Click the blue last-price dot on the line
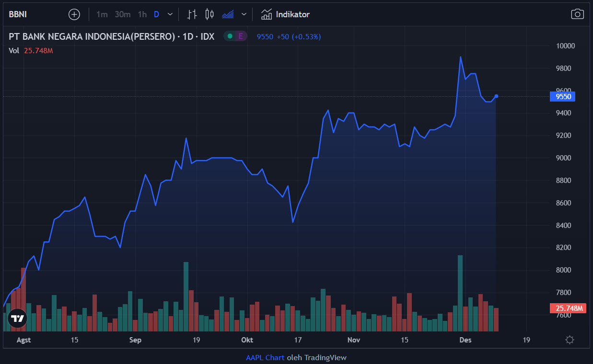The image size is (593, 364). [x=496, y=96]
